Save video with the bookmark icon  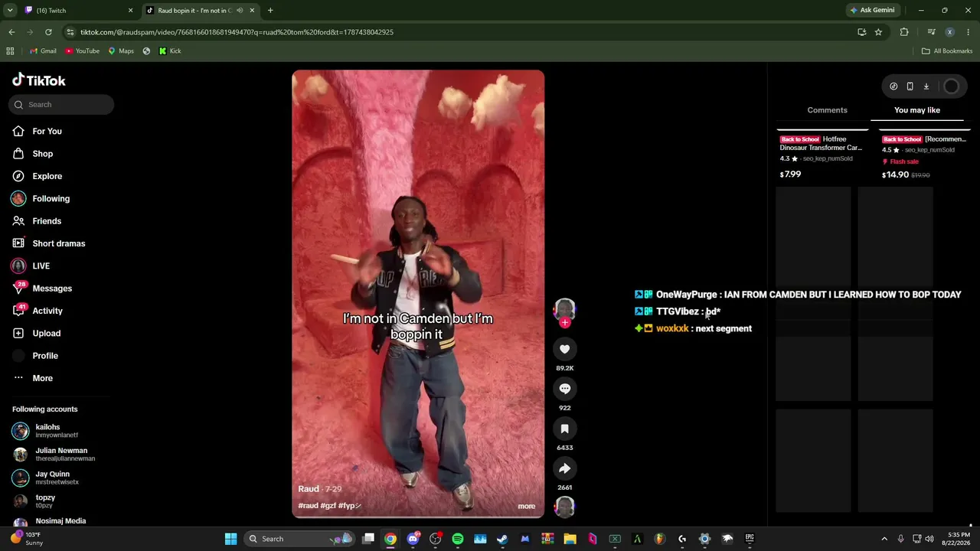coord(564,429)
